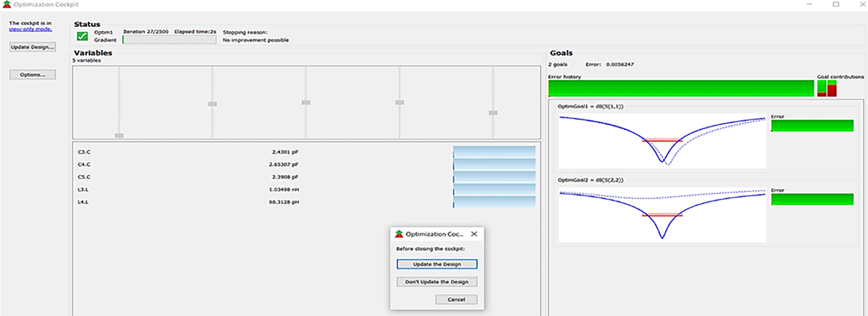Select the L4.L variable value 98.3128 pH
868x316 pixels.
284,202
